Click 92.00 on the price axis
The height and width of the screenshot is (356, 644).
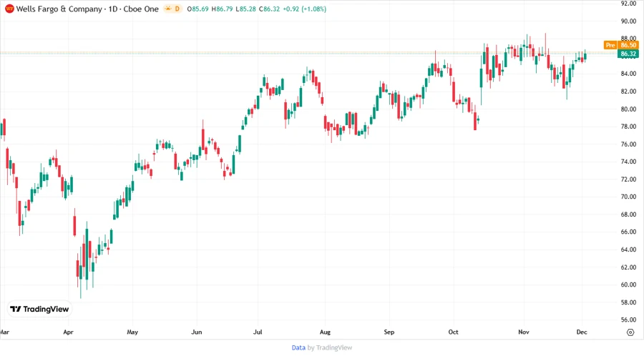(628, 4)
